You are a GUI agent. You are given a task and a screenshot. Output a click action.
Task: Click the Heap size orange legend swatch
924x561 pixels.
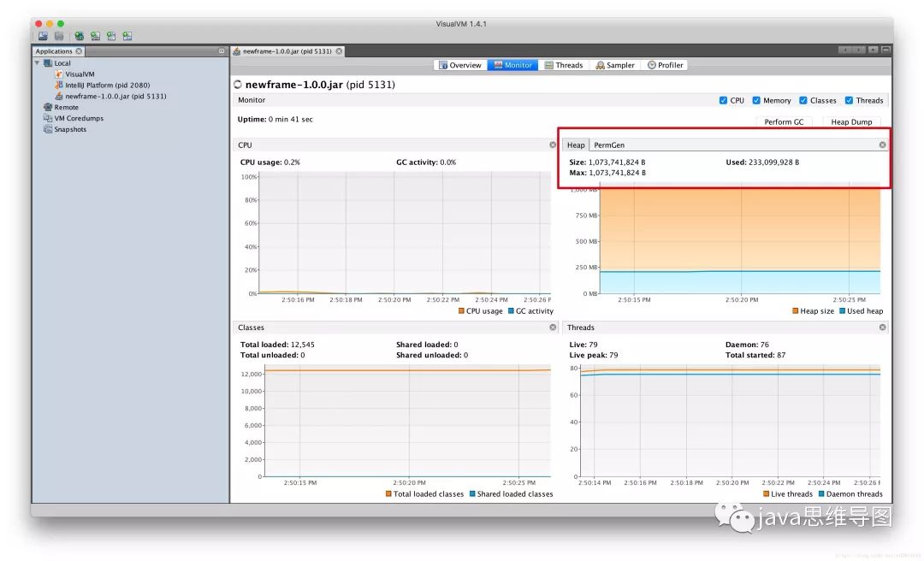tap(796, 311)
